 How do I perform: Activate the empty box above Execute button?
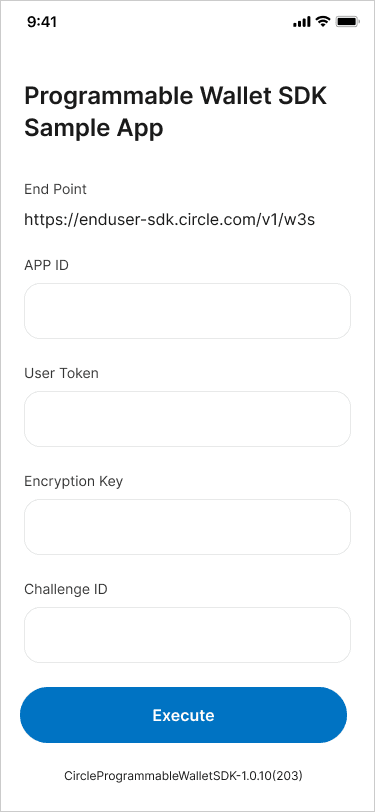pyautogui.click(x=188, y=635)
